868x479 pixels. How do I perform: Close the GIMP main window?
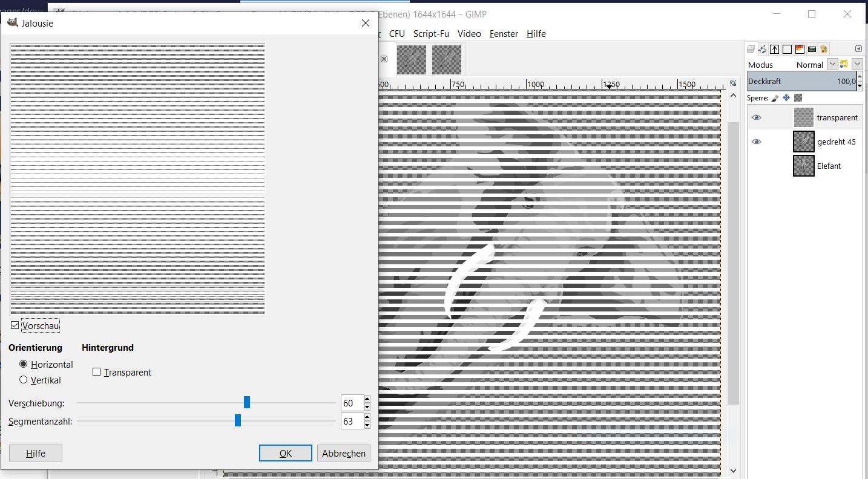click(847, 14)
